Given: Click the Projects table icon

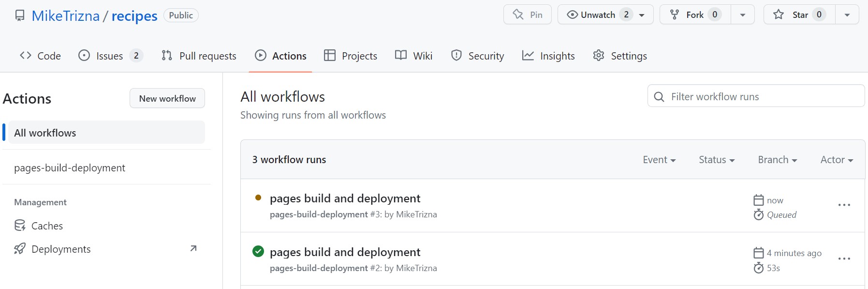Looking at the screenshot, I should (330, 56).
